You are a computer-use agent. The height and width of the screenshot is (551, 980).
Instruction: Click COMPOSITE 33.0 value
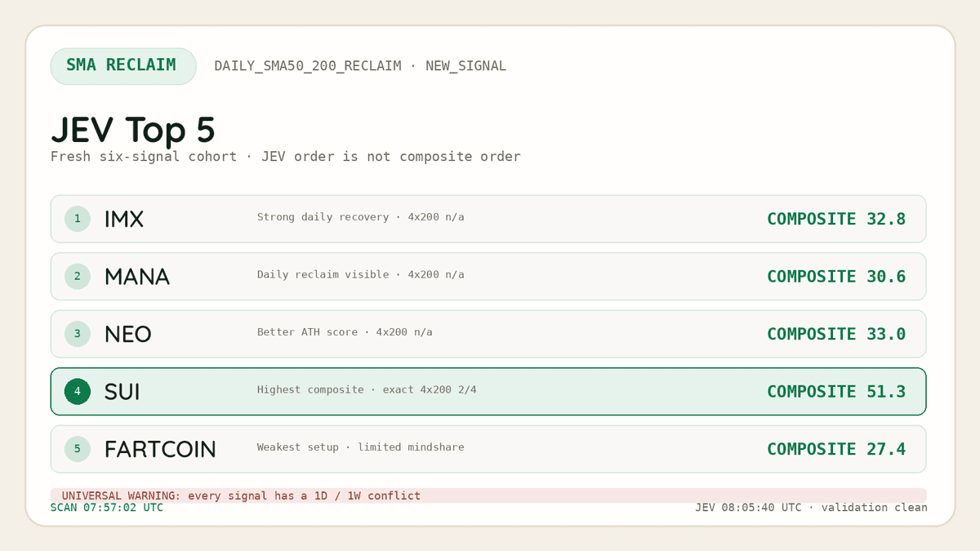[x=836, y=334]
